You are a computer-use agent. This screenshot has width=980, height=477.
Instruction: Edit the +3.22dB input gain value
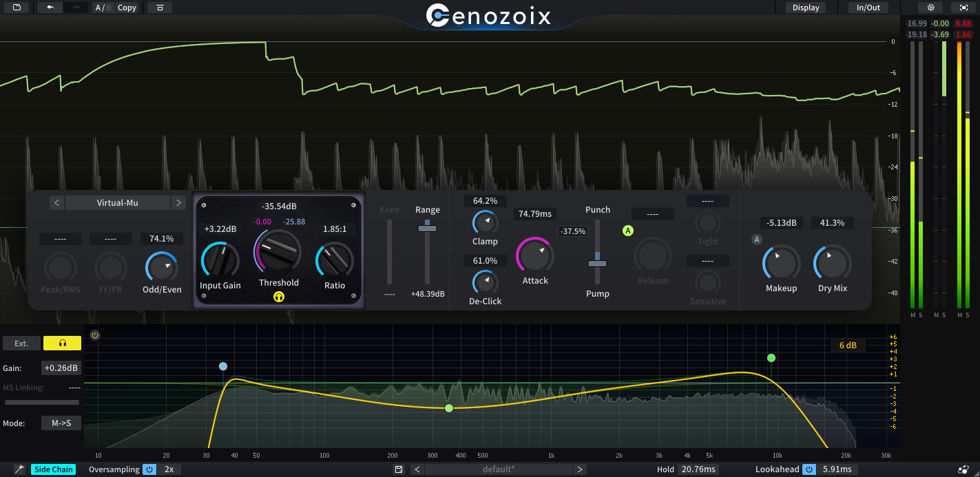click(x=220, y=229)
